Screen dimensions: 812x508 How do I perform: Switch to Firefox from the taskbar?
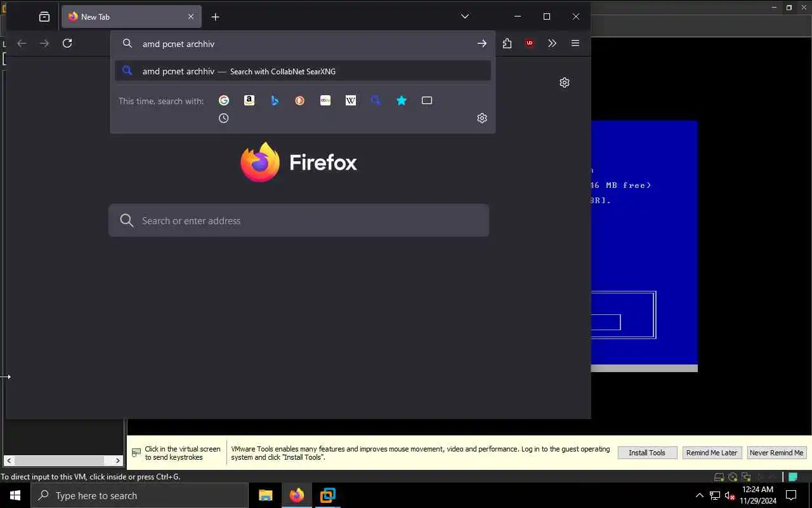coord(297,495)
